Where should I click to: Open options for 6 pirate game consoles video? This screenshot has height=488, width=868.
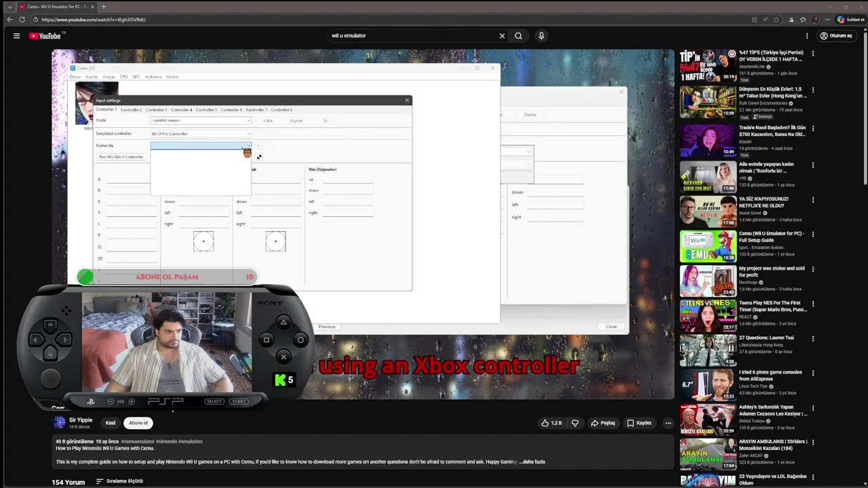[x=813, y=373]
